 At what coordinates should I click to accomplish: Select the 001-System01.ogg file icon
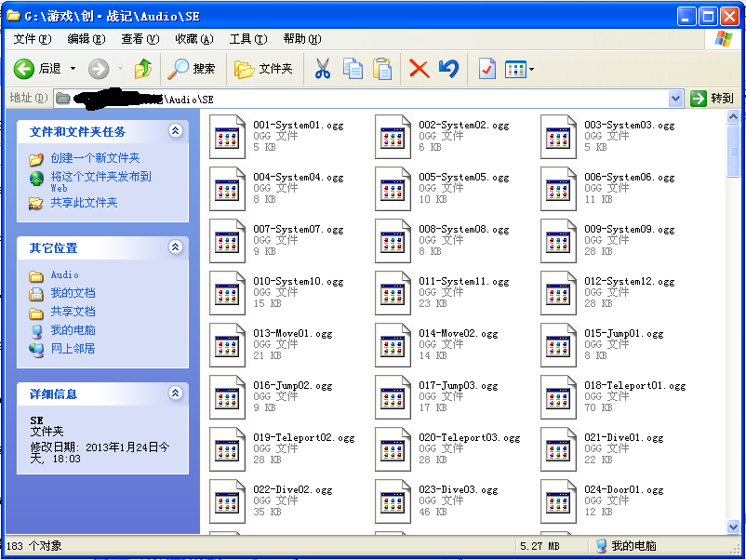(227, 137)
